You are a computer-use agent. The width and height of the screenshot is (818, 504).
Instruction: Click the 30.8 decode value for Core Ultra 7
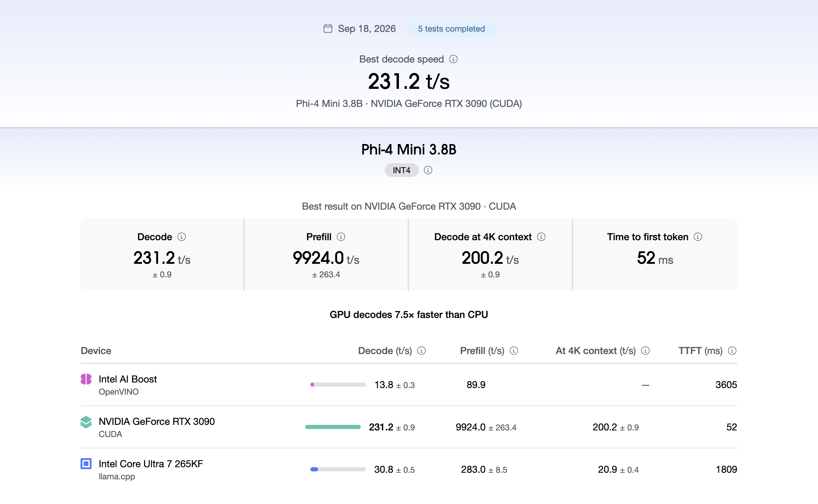point(384,469)
